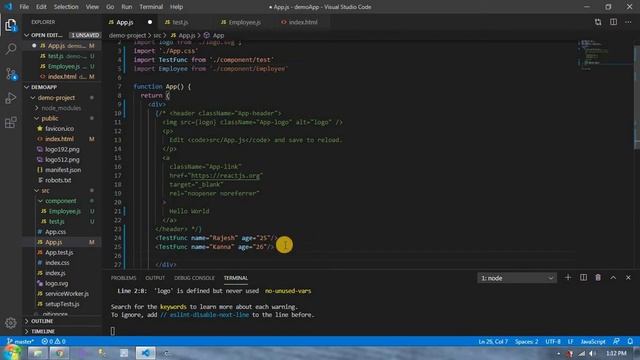Open the Extensions view icon
Screen dimensions: 640x360
point(11,122)
